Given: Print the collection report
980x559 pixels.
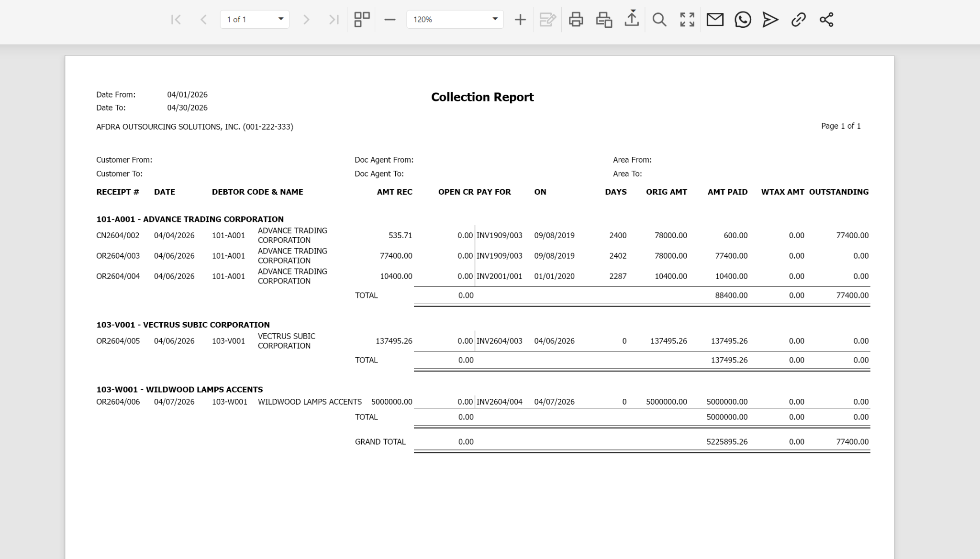Looking at the screenshot, I should pyautogui.click(x=576, y=20).
